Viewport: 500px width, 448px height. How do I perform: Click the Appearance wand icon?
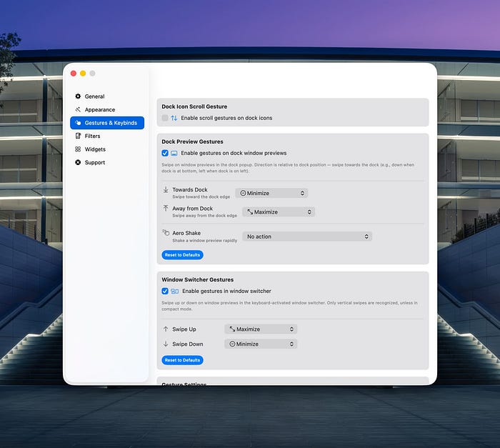[78, 109]
